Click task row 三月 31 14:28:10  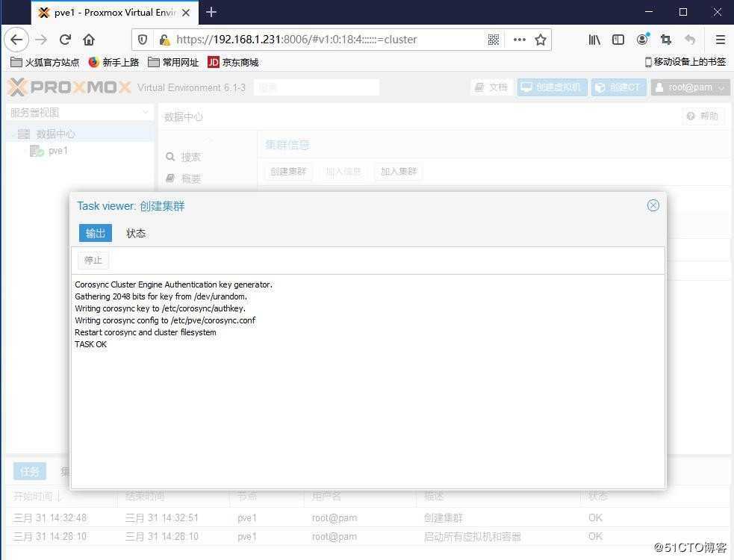click(x=367, y=537)
